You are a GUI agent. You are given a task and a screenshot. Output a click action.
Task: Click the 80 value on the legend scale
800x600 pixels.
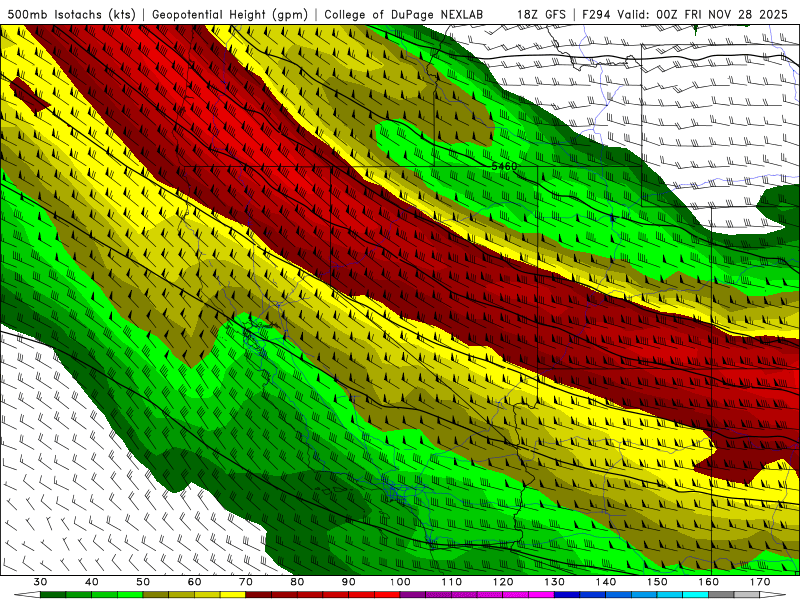[297, 582]
